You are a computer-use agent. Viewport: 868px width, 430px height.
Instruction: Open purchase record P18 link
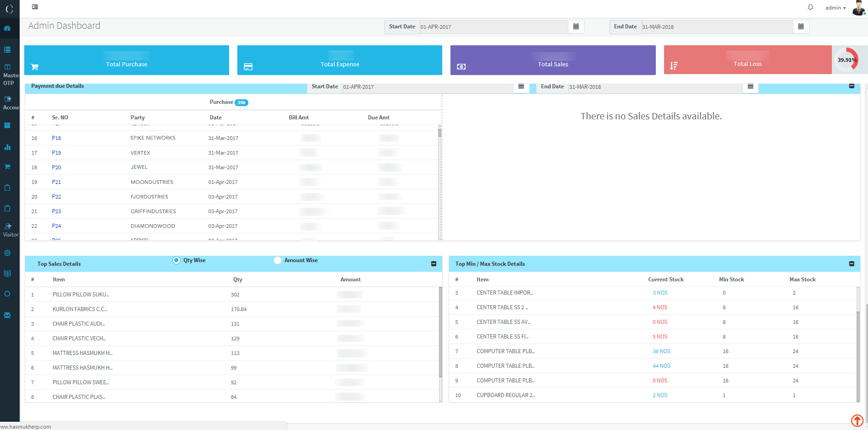[x=56, y=138]
